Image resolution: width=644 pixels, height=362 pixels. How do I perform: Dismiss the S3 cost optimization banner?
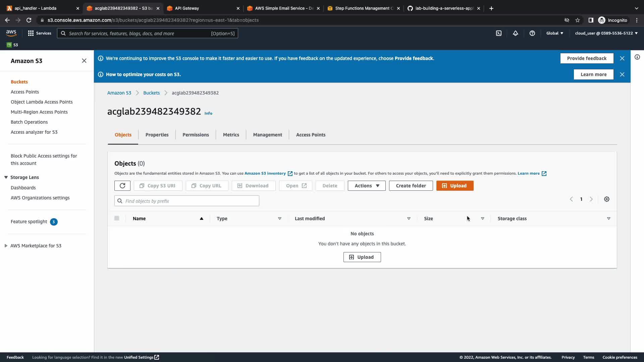coord(622,74)
